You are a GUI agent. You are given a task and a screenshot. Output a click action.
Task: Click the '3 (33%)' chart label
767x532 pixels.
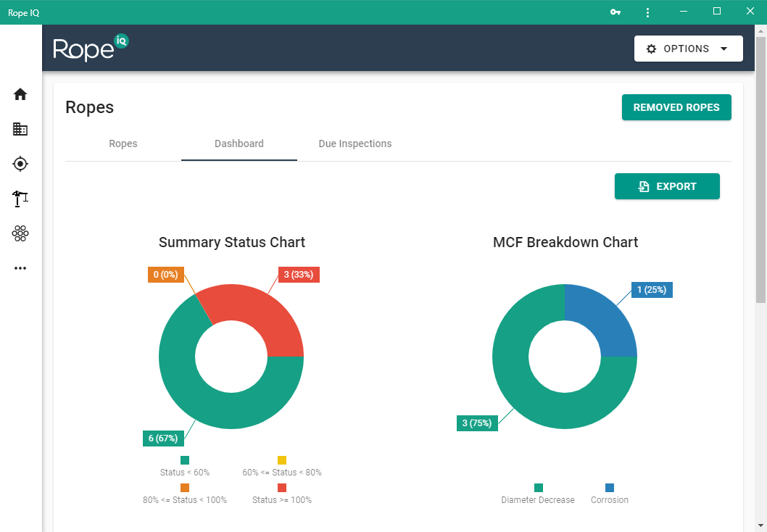[x=299, y=275]
